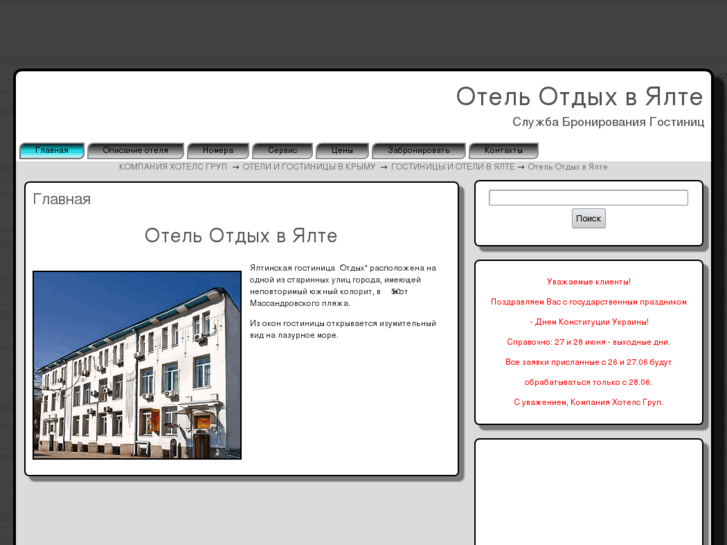Select the Сервис menu tab
Screen dimensions: 727x545
coord(282,151)
